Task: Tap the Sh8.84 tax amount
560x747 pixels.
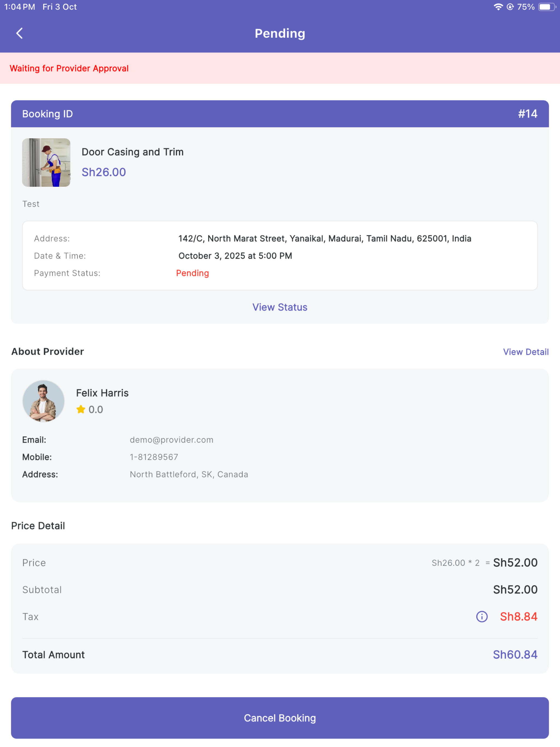Action: (518, 617)
